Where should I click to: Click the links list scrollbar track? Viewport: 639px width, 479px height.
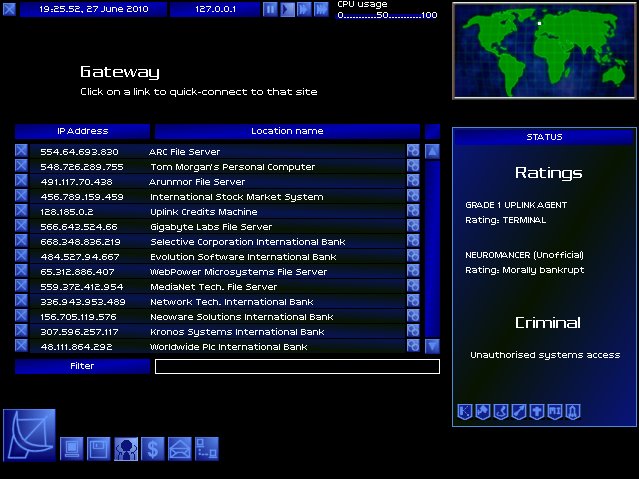pos(432,249)
